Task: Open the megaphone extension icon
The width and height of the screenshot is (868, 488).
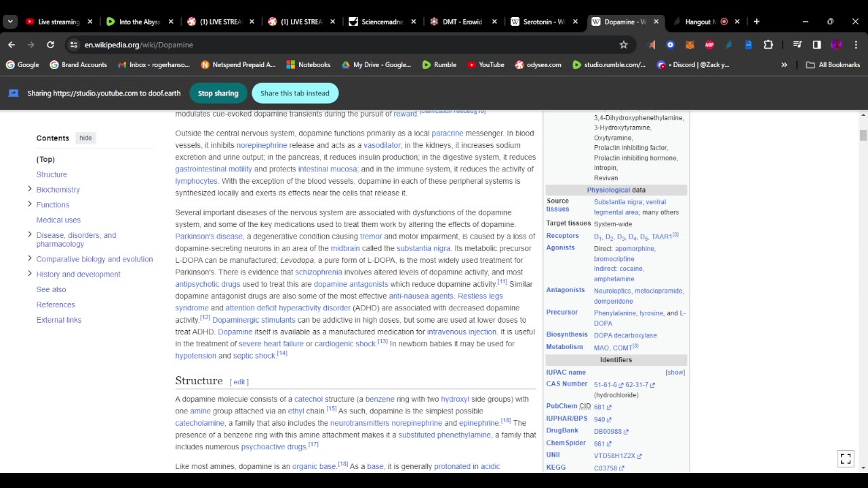Action: click(652, 45)
